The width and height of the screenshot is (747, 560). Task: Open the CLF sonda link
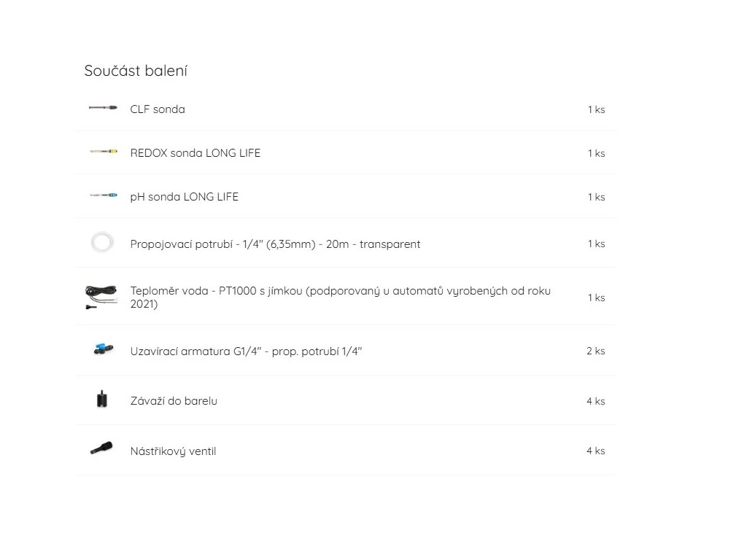(x=158, y=109)
